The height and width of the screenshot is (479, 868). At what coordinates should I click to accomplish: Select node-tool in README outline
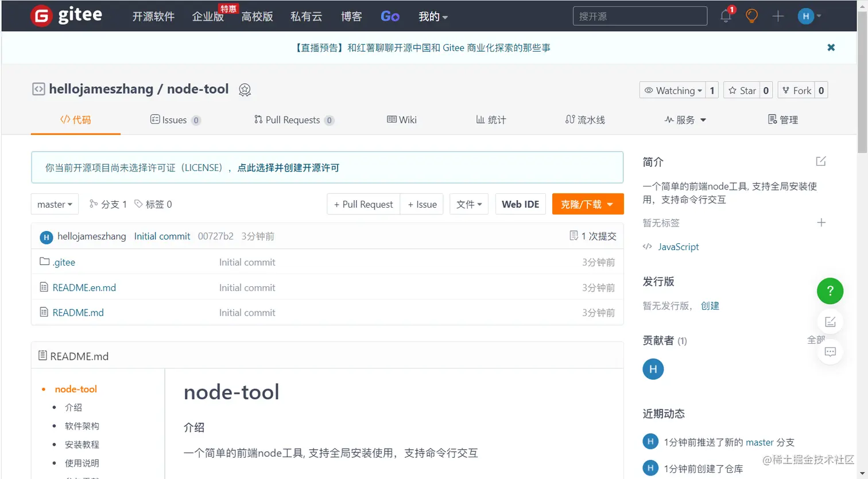[76, 389]
